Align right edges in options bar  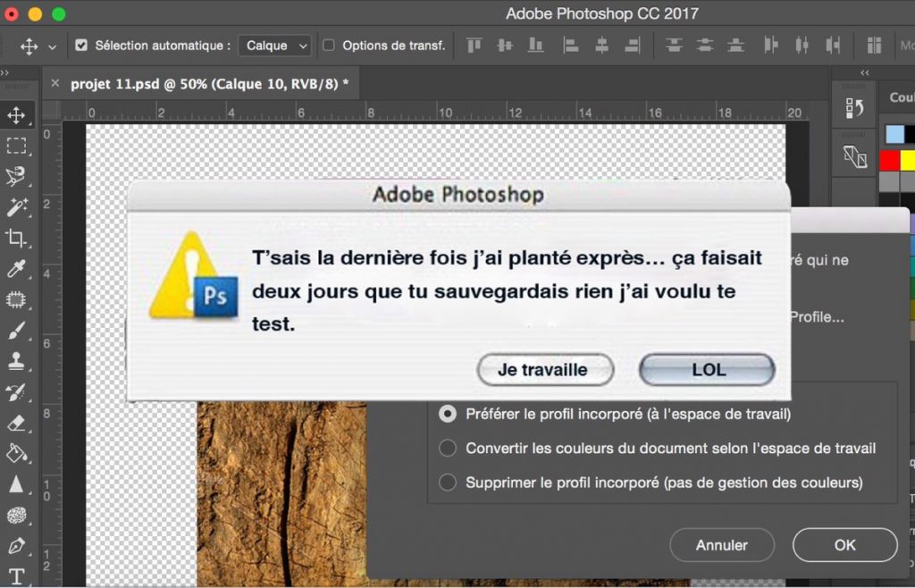pyautogui.click(x=632, y=45)
